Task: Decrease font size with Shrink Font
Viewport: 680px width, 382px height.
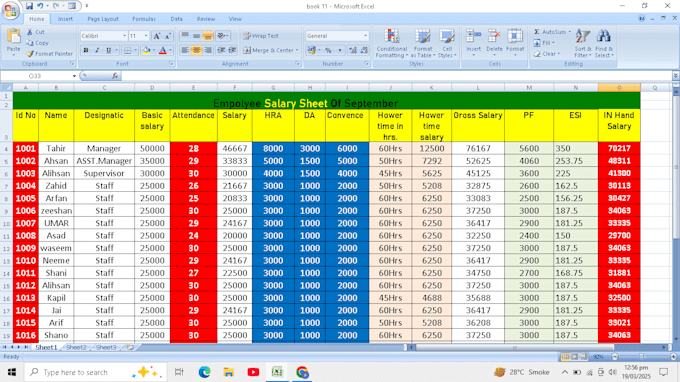Action: click(168, 36)
